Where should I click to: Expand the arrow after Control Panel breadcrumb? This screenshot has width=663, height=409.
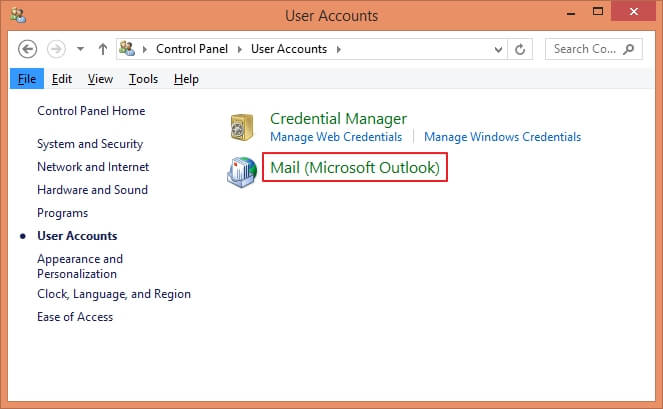click(x=240, y=49)
